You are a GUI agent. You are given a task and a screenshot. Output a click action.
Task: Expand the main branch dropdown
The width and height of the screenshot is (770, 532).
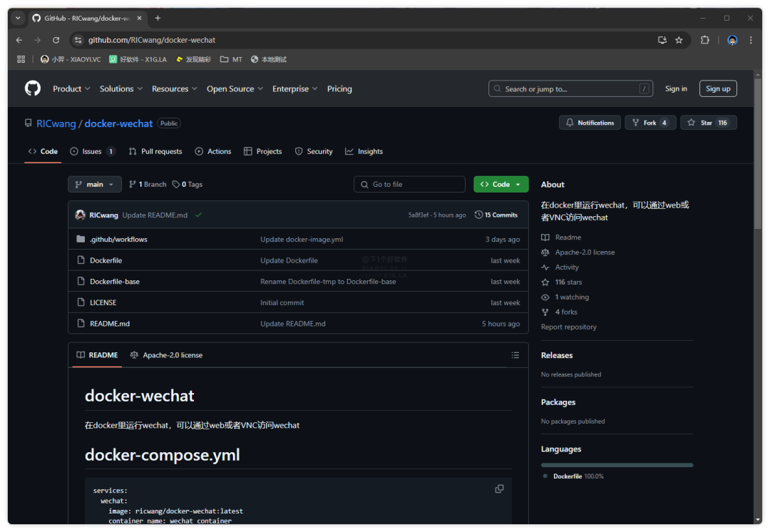95,184
